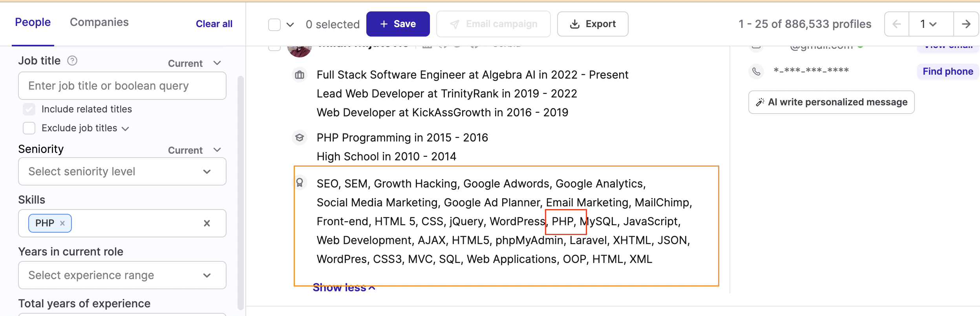The image size is (980, 316).
Task: Enable Exclude job titles checkbox
Action: (29, 128)
